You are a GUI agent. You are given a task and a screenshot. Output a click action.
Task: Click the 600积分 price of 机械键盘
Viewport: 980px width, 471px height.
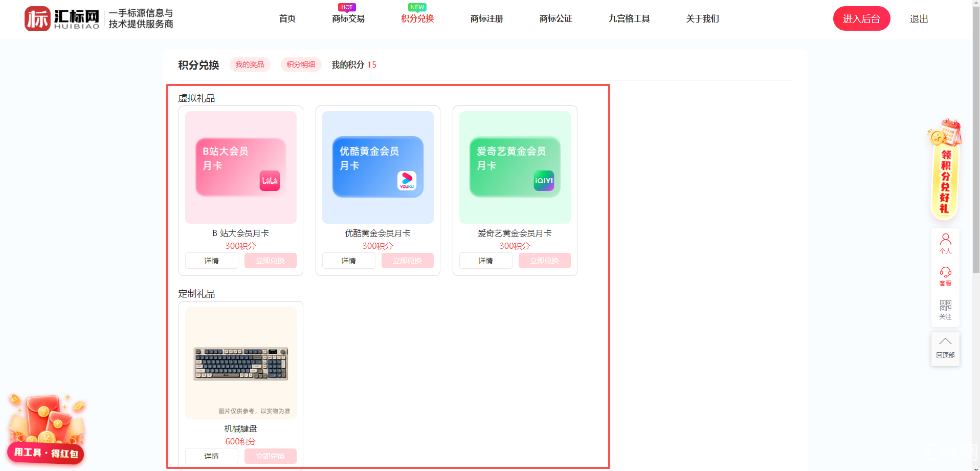point(240,441)
